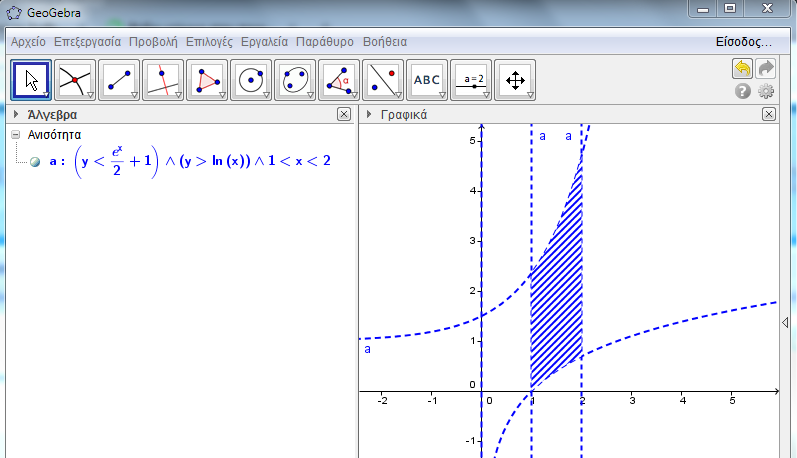Choose the a=2 slider tool
The image size is (797, 458).
click(x=471, y=80)
